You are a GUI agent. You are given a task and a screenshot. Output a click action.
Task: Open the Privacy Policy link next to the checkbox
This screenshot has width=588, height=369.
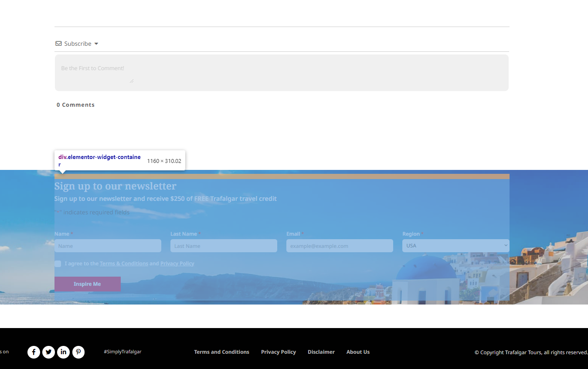click(177, 263)
